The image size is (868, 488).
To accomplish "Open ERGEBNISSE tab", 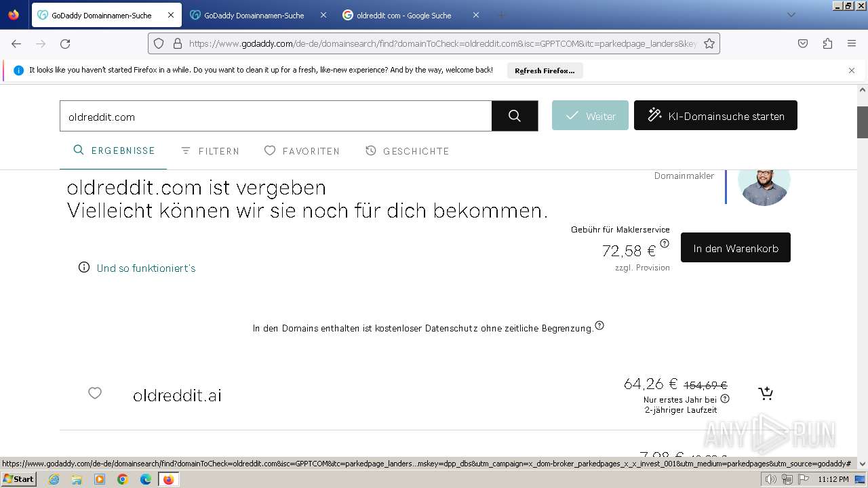I will [114, 150].
